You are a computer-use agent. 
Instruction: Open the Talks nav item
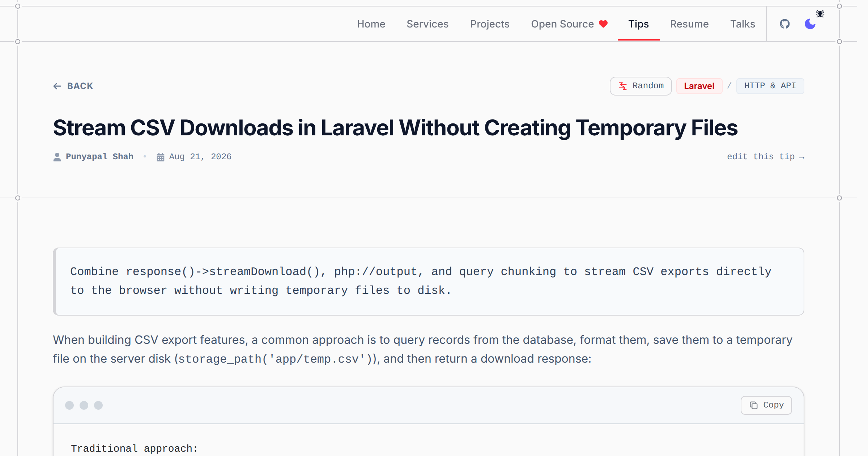743,24
